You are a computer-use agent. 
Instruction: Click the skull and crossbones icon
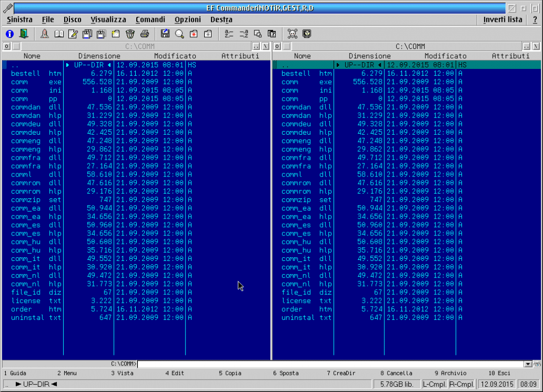click(292, 34)
